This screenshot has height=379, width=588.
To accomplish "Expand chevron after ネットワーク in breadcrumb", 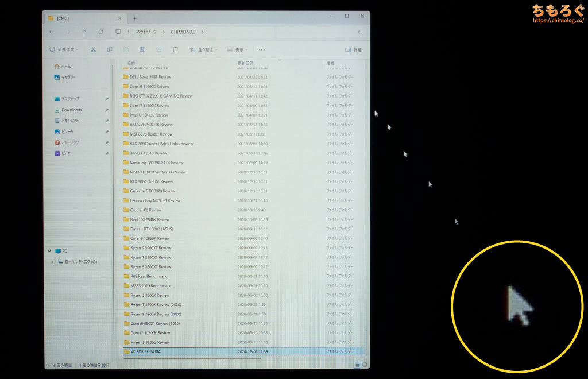I will tap(164, 32).
